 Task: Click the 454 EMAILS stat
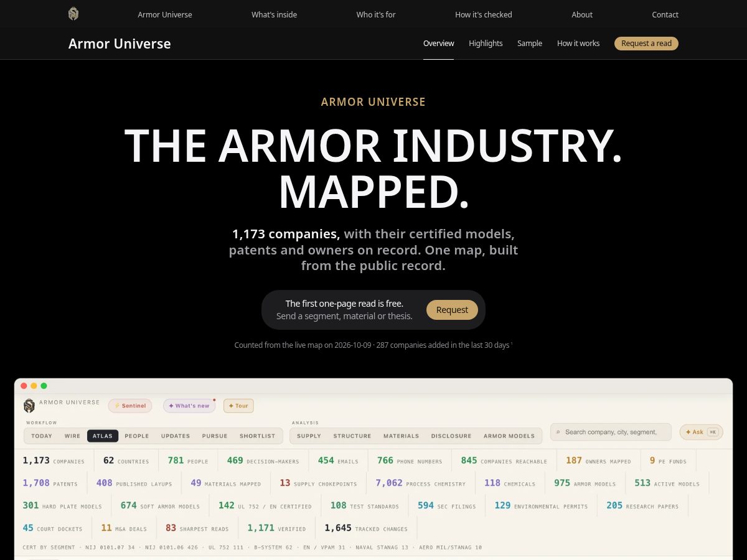pyautogui.click(x=338, y=461)
